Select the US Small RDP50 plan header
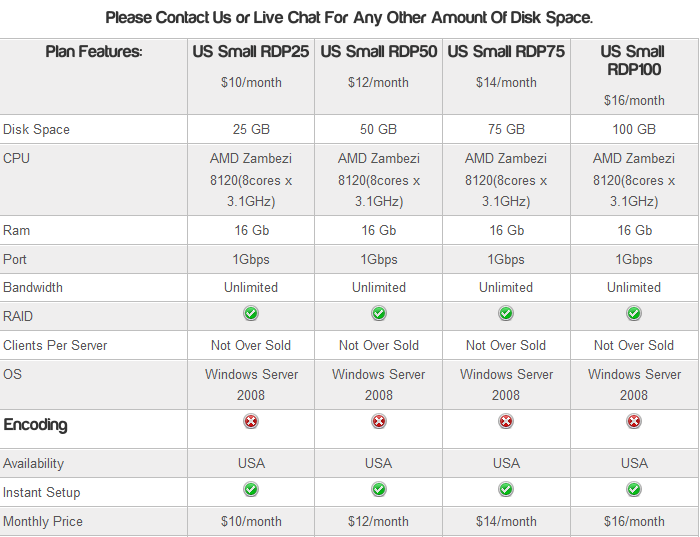Screen dimensions: 700x537 [379, 52]
